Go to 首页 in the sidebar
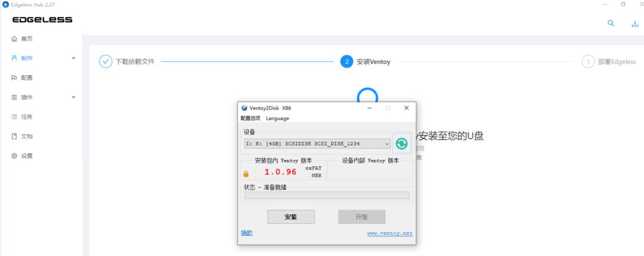Screen dimensions: 644x256 27,39
